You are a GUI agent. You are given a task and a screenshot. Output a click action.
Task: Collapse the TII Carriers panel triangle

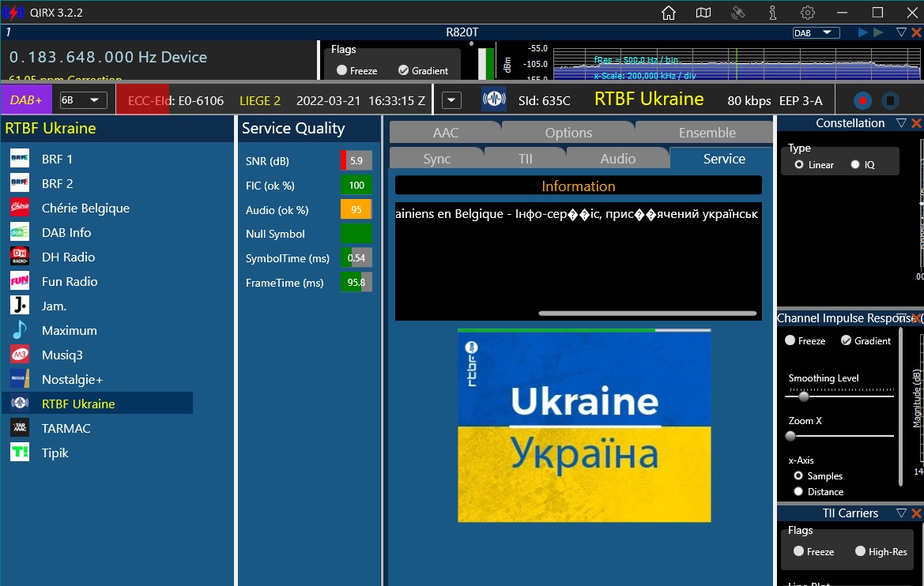901,513
